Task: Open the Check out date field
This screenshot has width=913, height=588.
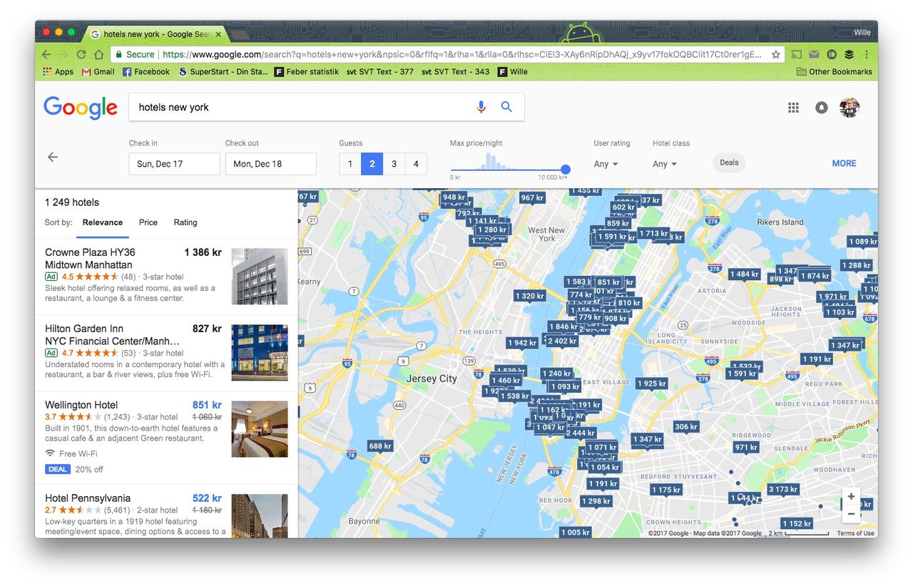Action: click(270, 164)
